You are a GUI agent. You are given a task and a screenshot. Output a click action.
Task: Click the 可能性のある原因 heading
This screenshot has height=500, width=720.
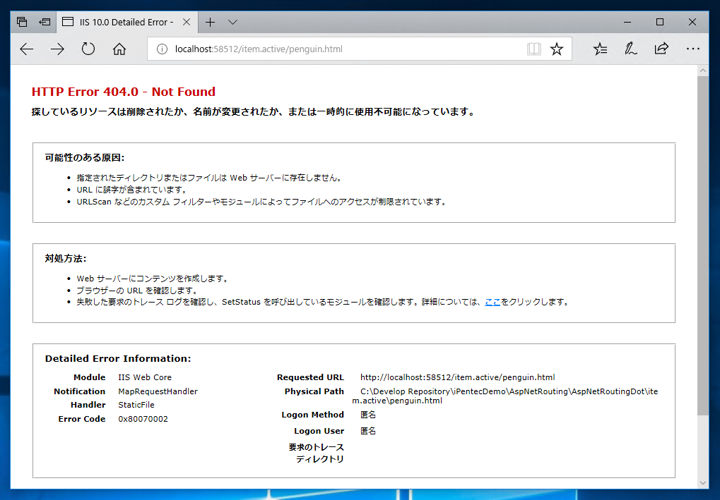[x=84, y=158]
